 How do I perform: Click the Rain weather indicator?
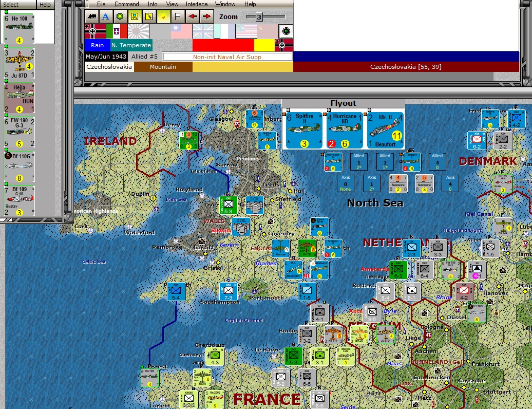pyautogui.click(x=97, y=46)
